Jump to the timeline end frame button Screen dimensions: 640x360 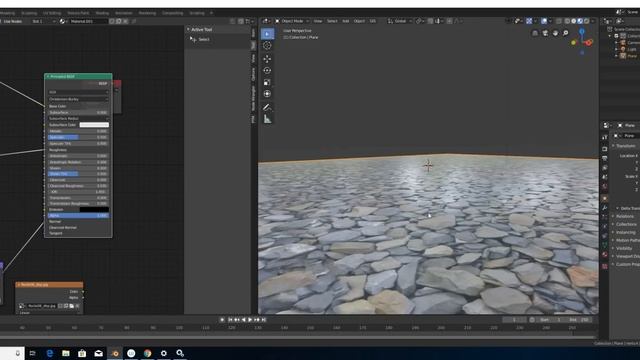pyautogui.click(x=264, y=320)
